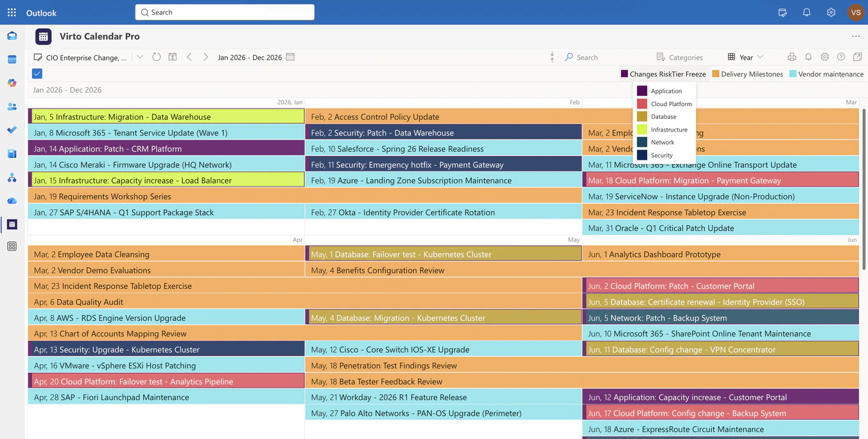Toggle Changes RiskTier Freeze legend item

663,74
